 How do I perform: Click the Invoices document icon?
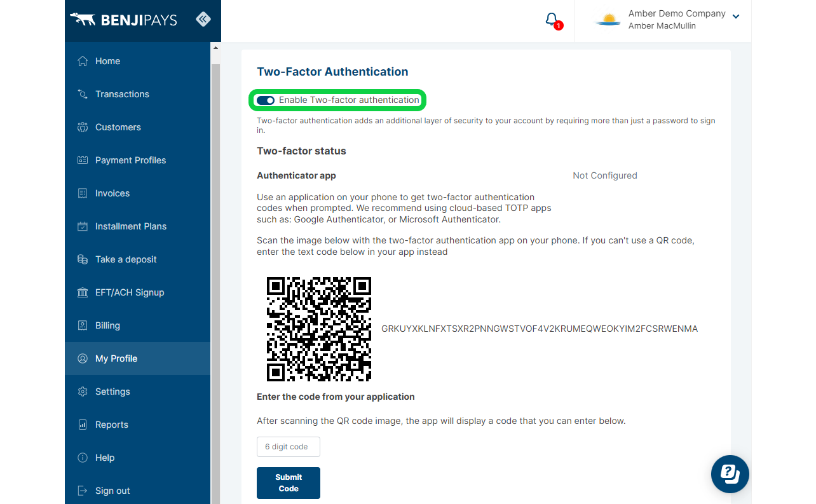pos(82,193)
